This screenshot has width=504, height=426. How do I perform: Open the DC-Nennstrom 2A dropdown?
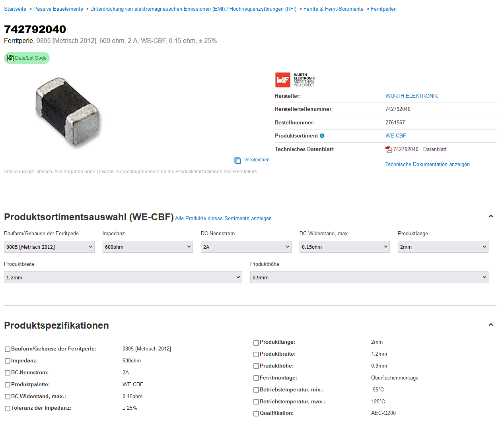coord(246,247)
